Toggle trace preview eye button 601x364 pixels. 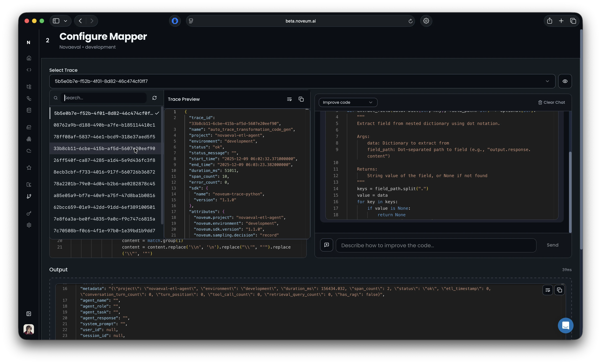(x=565, y=81)
